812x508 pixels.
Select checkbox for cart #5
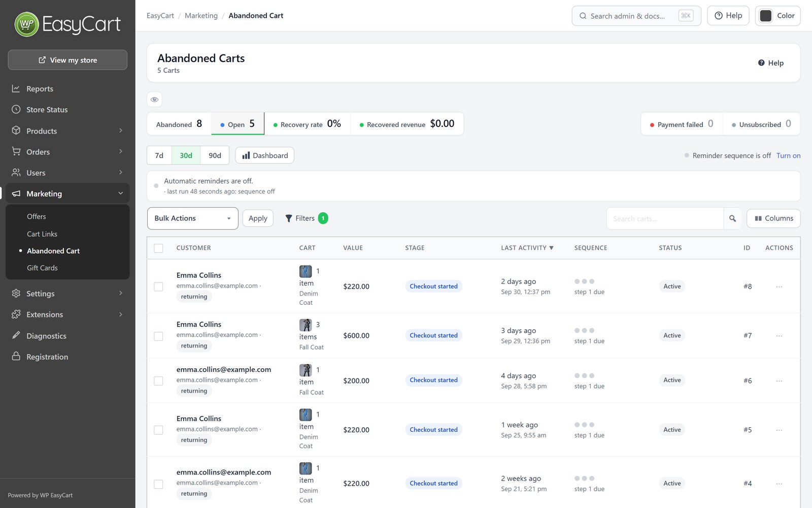tap(158, 430)
